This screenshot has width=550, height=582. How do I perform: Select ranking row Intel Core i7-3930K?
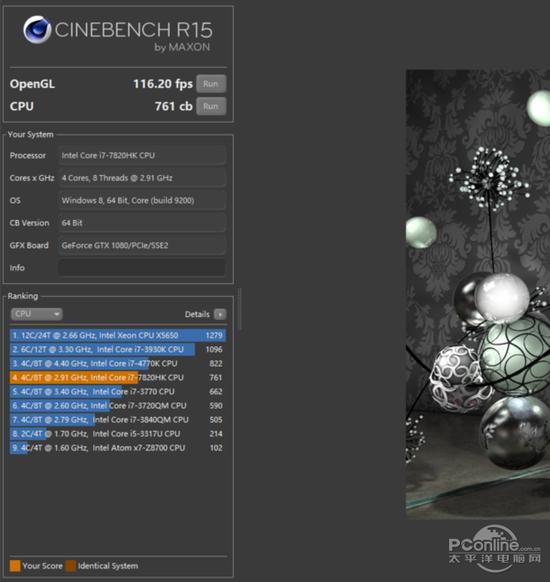click(118, 350)
